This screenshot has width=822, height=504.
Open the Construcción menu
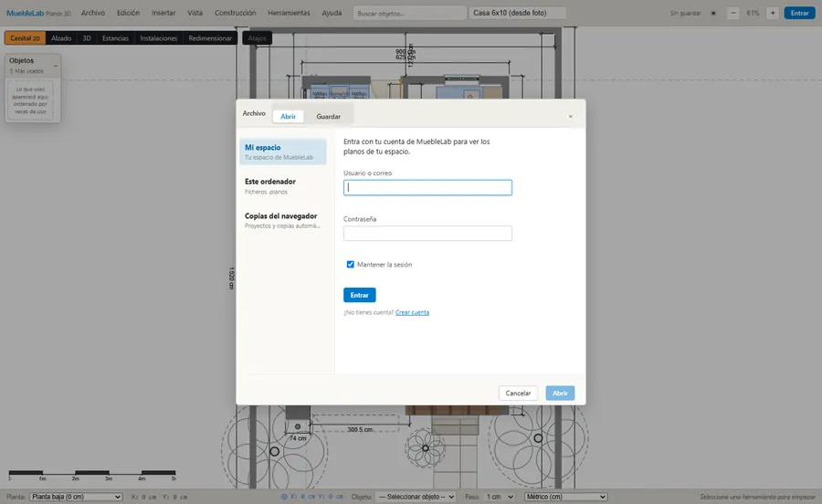pyautogui.click(x=235, y=13)
